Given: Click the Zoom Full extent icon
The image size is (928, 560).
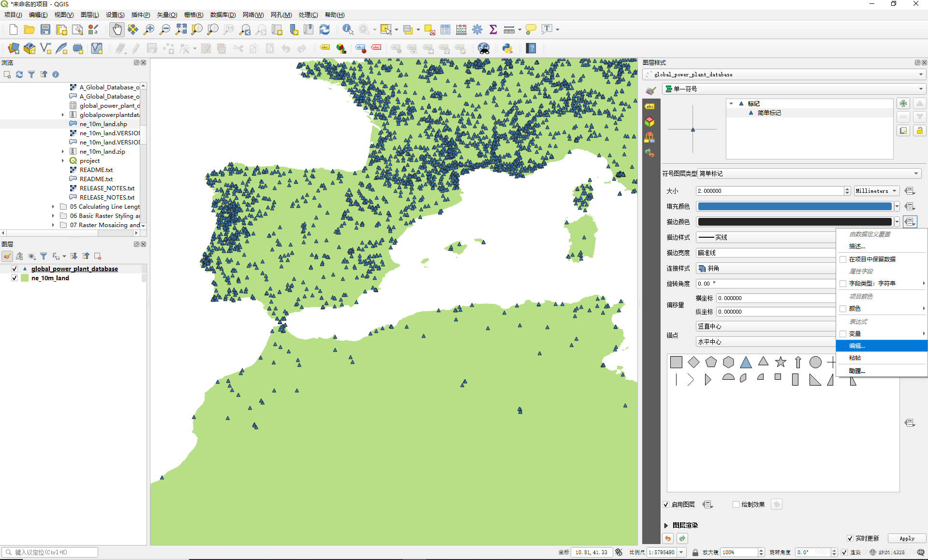Looking at the screenshot, I should tap(181, 29).
